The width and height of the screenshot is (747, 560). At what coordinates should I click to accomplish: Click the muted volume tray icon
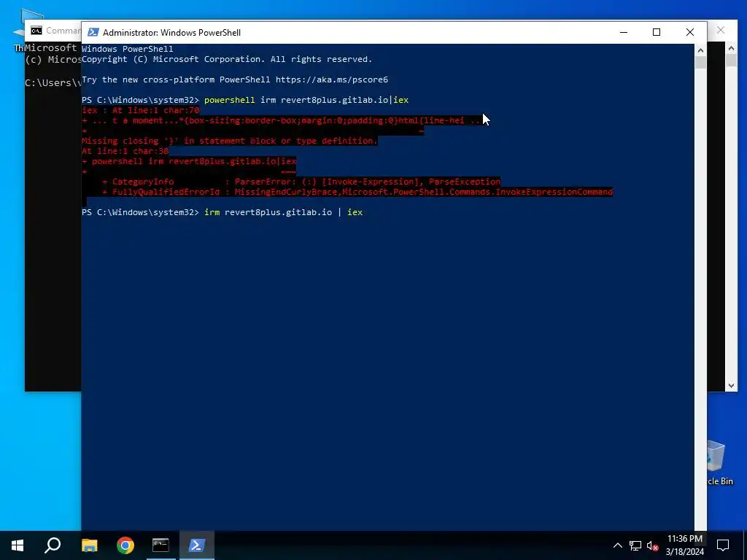coord(653,546)
